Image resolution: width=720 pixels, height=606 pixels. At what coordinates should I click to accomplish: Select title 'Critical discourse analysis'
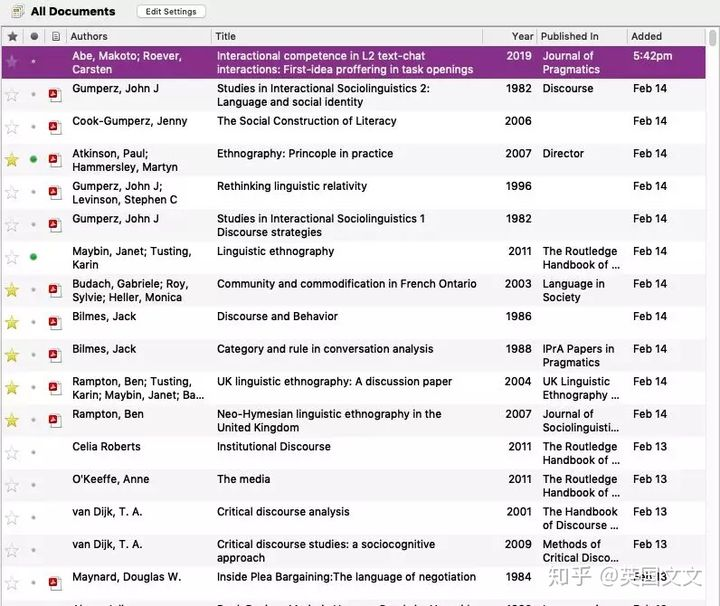click(283, 512)
